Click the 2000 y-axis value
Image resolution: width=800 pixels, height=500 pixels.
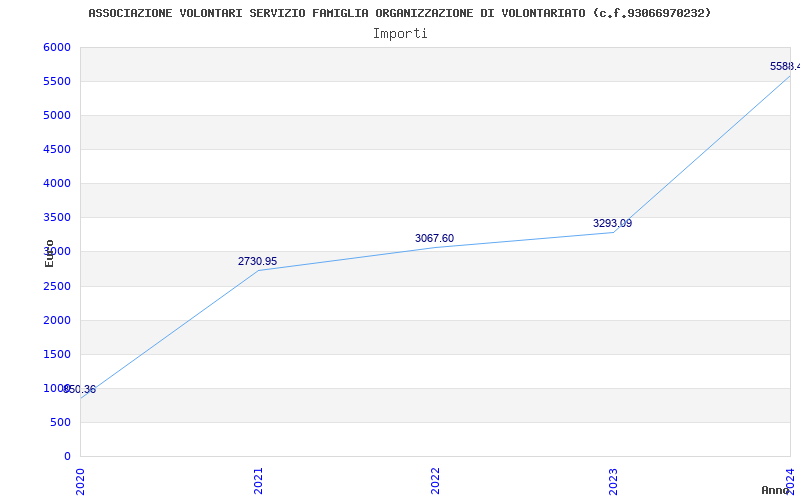[x=57, y=320]
